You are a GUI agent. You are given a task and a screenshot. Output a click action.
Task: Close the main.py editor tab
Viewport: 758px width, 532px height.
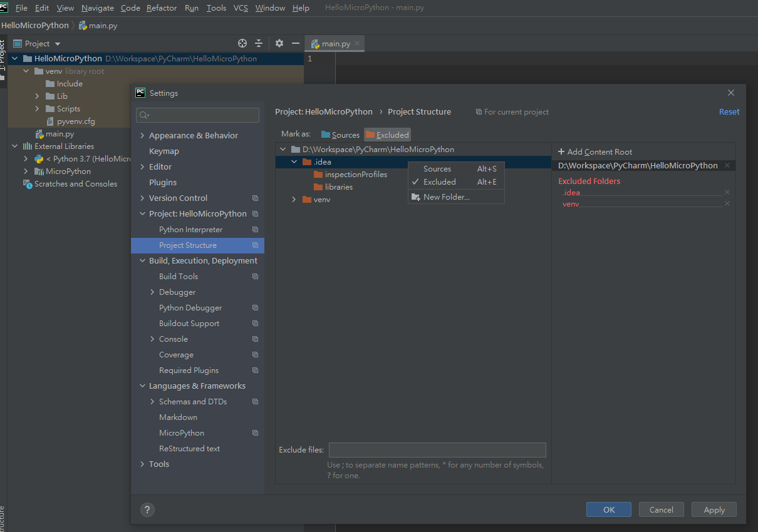click(357, 43)
